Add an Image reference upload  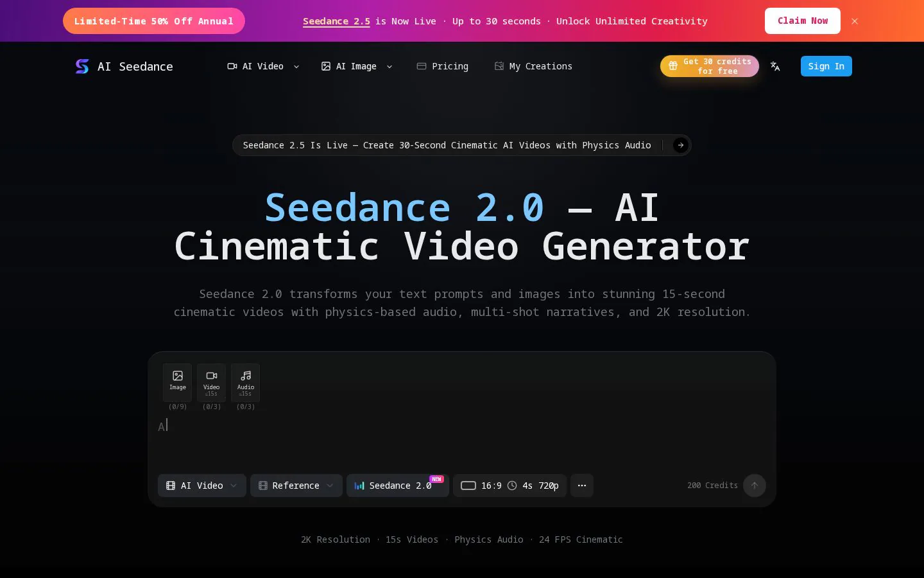point(178,382)
